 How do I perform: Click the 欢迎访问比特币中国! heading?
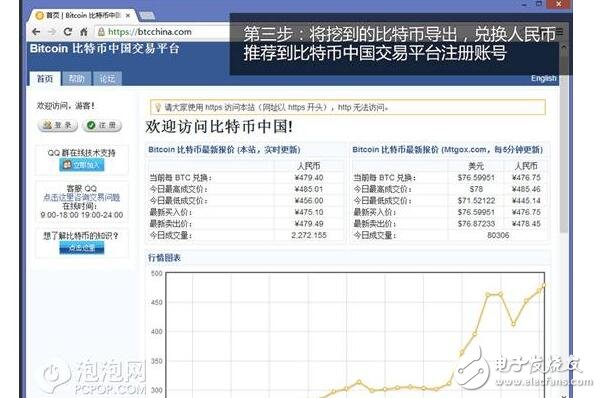click(219, 127)
